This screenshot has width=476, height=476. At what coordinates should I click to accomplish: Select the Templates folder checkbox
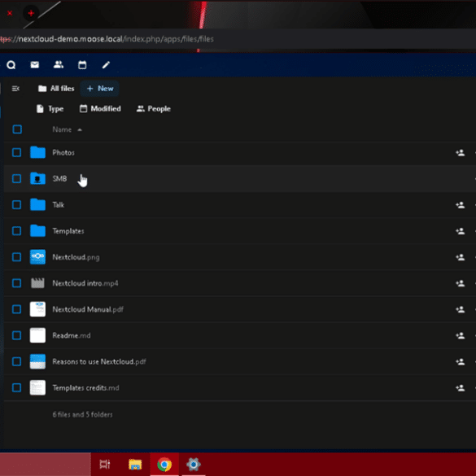coord(17,231)
